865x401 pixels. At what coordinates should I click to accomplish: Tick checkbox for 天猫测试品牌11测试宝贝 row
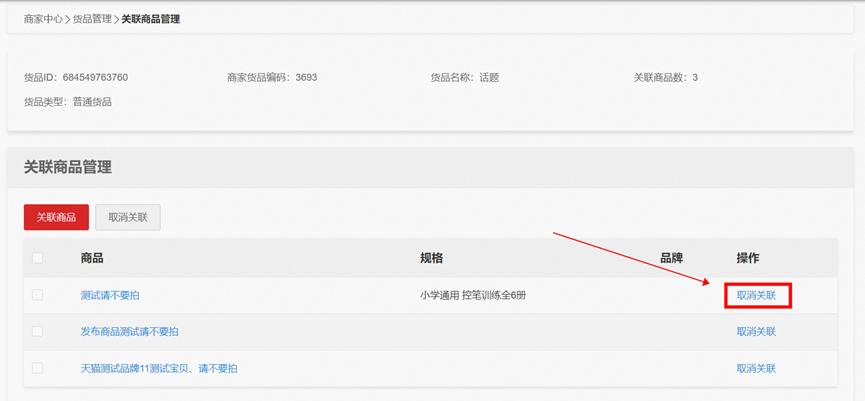click(x=38, y=368)
